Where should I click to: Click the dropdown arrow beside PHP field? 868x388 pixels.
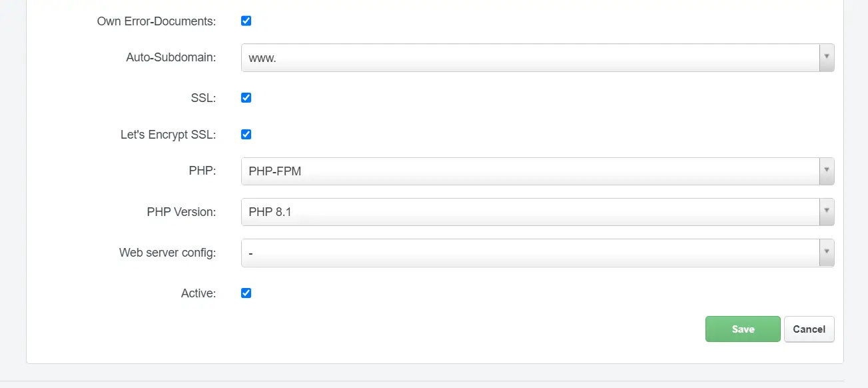coord(826,171)
